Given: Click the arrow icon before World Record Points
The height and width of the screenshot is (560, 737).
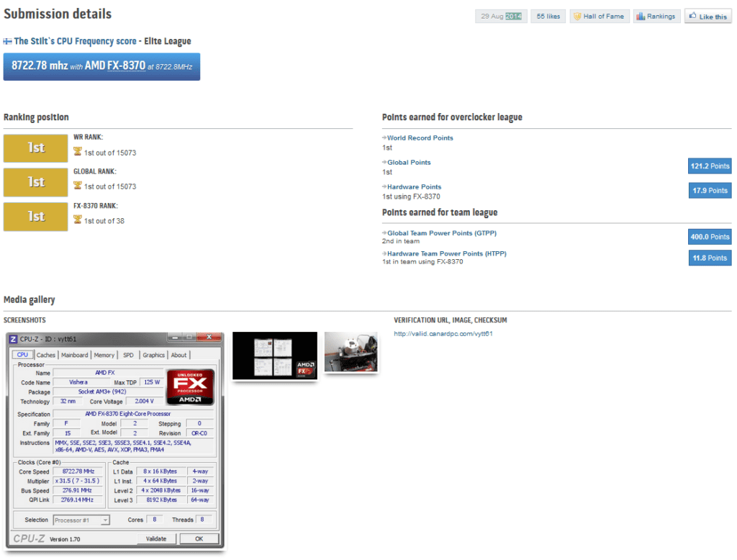Looking at the screenshot, I should click(384, 137).
